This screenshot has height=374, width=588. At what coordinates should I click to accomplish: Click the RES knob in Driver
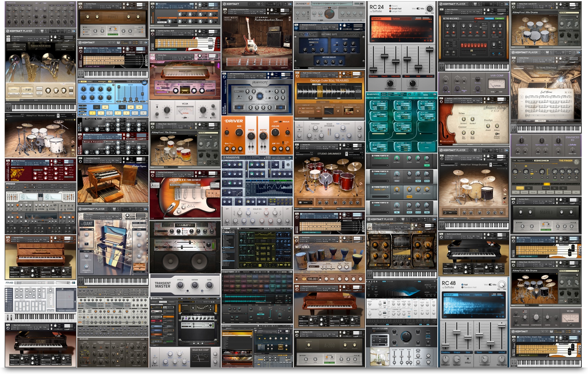tap(239, 132)
